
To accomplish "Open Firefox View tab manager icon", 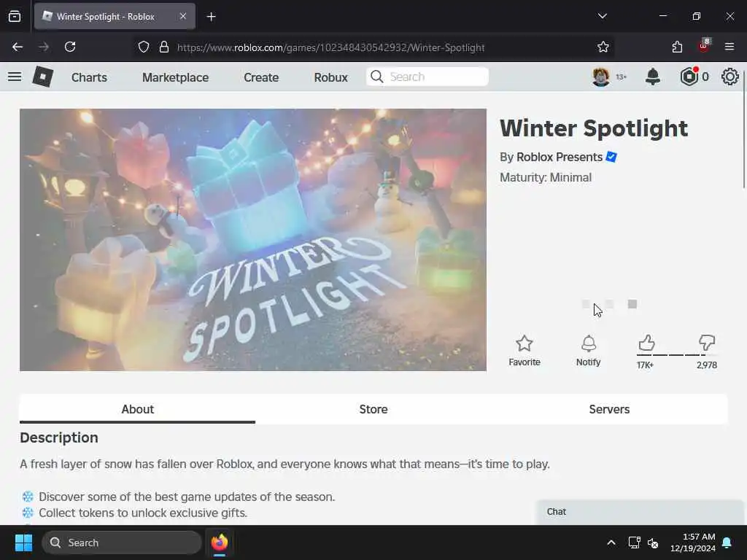I will 15,17.
